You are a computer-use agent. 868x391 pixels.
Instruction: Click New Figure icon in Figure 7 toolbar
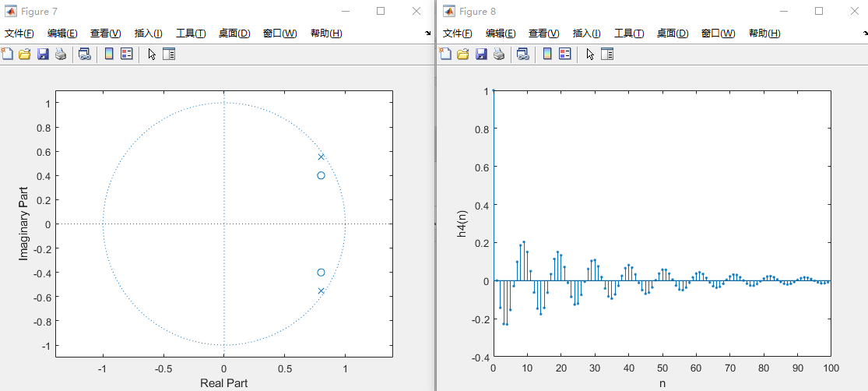[x=7, y=54]
